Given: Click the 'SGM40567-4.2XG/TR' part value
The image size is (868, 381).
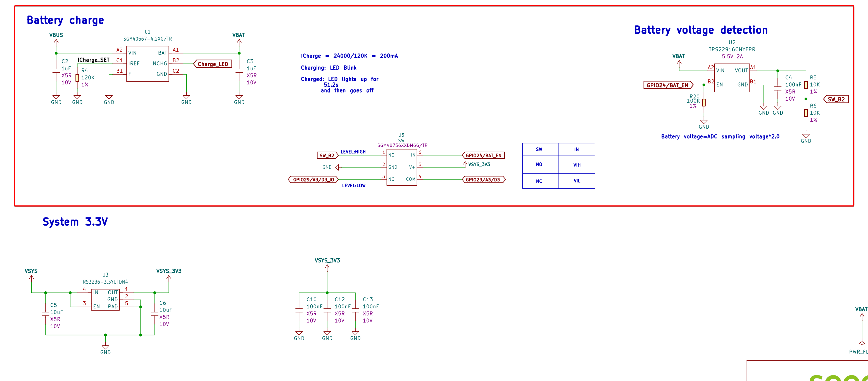Looking at the screenshot, I should [148, 39].
